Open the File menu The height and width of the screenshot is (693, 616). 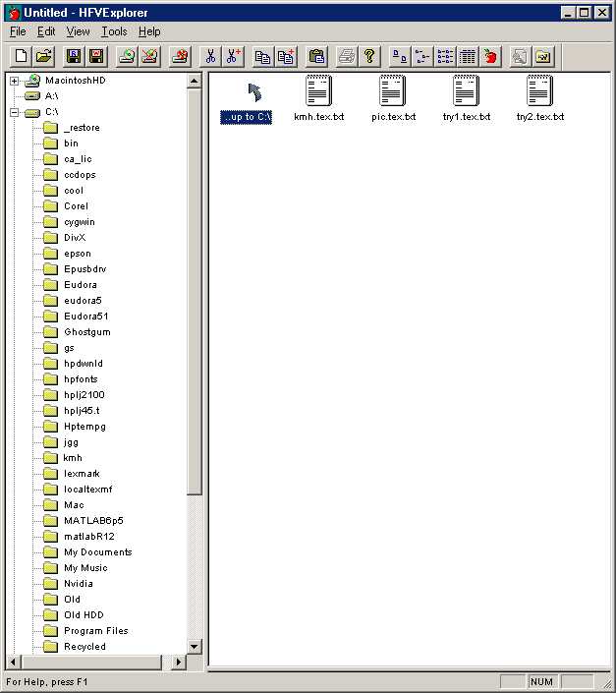18,31
